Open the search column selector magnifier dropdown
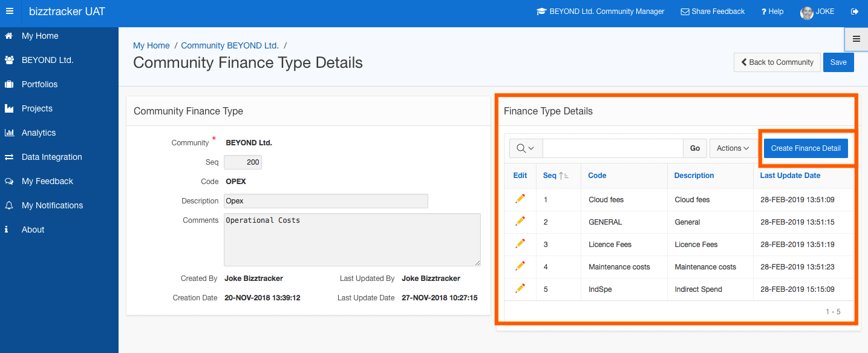The height and width of the screenshot is (353, 868). coord(526,148)
